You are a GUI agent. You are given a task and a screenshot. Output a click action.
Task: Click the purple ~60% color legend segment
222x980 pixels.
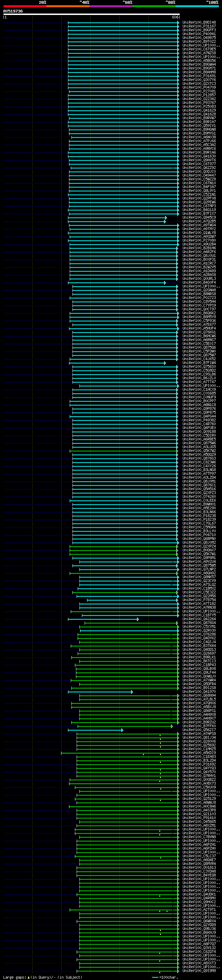pyautogui.click(x=111, y=6)
